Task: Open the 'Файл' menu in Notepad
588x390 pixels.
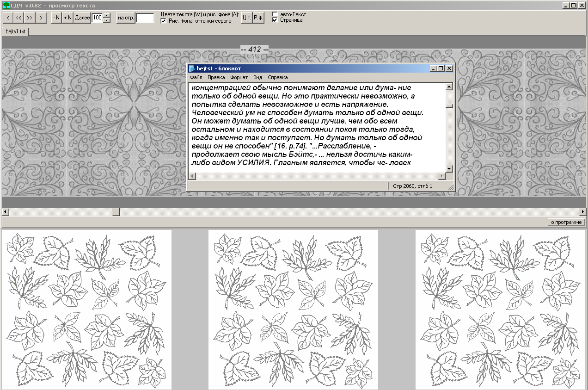Action: [196, 77]
